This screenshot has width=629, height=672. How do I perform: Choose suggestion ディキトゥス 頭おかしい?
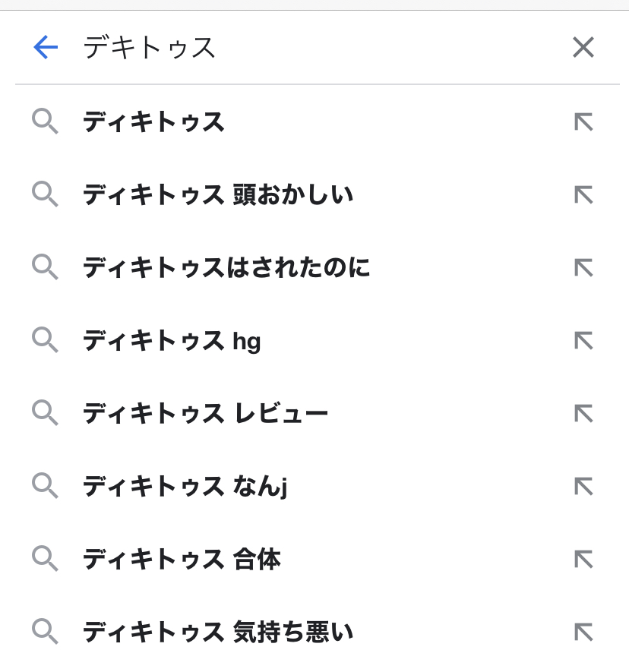pos(218,195)
